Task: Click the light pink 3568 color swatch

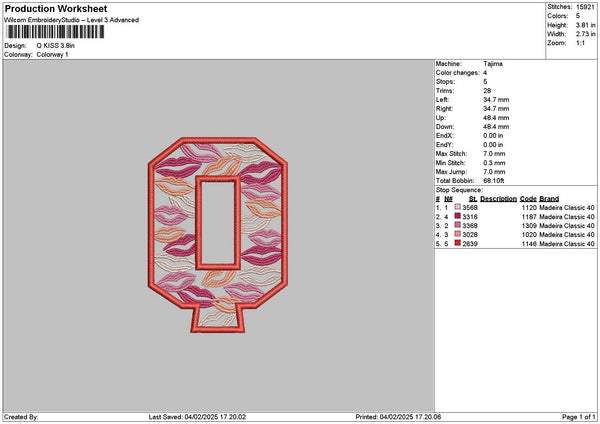Action: [457, 207]
